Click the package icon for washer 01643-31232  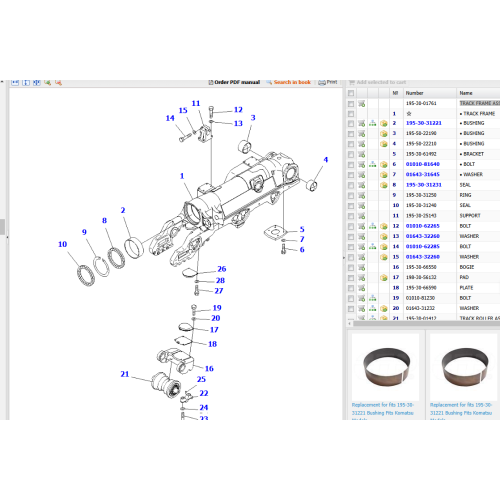[x=384, y=309]
